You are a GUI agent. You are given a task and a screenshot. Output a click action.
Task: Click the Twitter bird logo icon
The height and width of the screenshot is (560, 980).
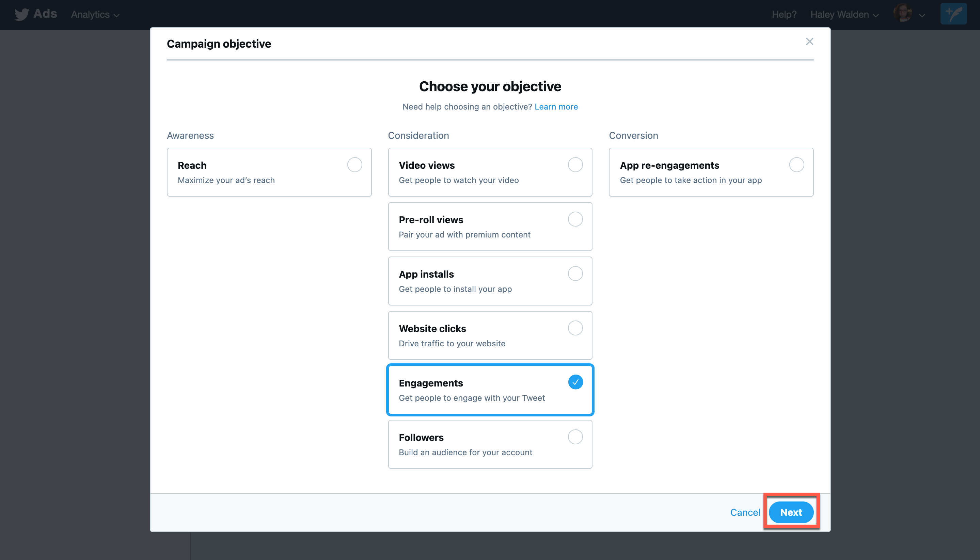tap(21, 14)
